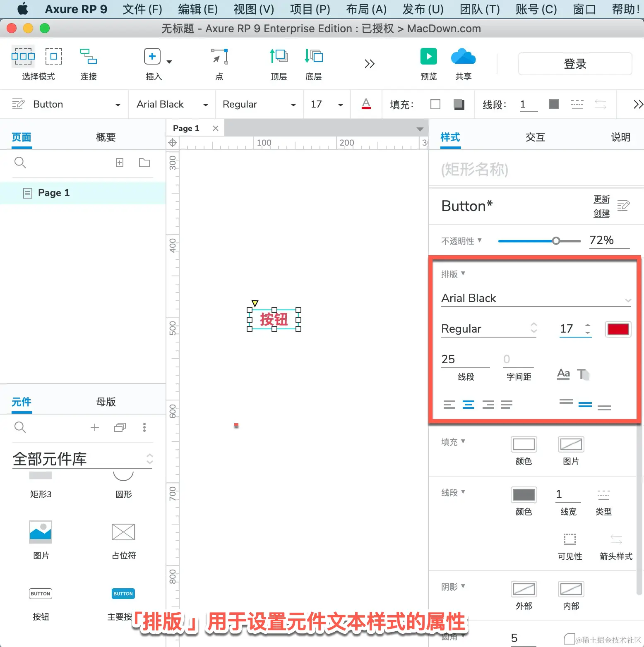
Task: Click the line width field in style bar
Action: [529, 105]
